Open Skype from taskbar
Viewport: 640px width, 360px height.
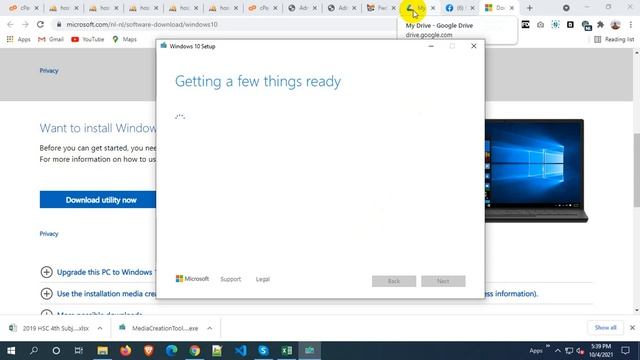click(264, 351)
